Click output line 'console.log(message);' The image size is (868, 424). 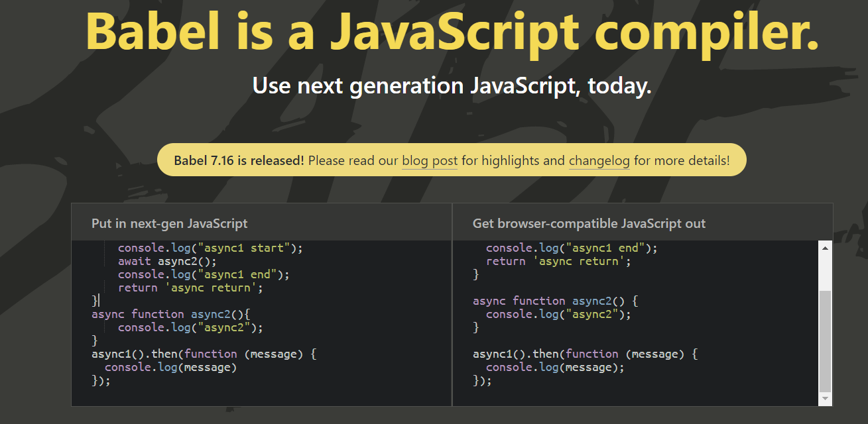click(555, 367)
